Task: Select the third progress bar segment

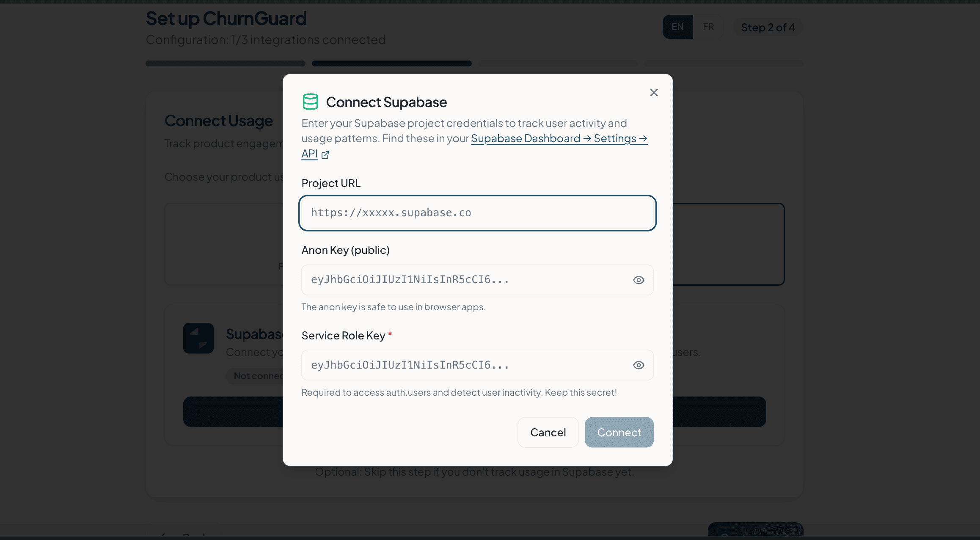Action: coord(557,63)
